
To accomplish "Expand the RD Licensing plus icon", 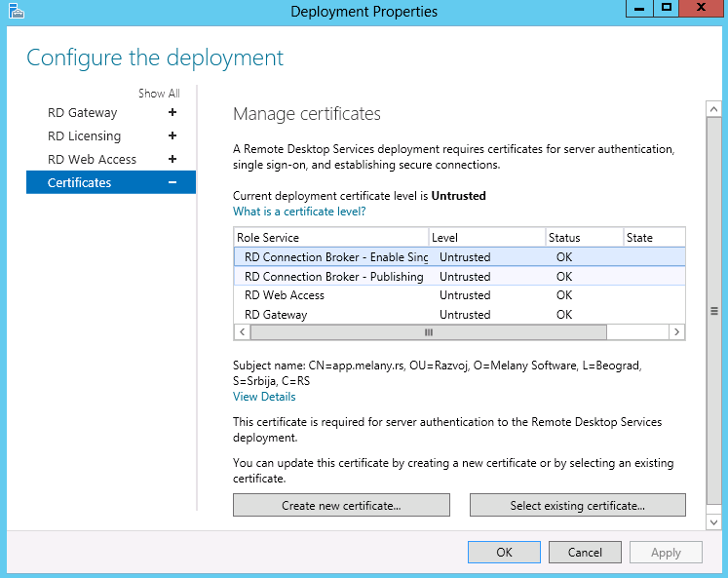I will point(172,135).
